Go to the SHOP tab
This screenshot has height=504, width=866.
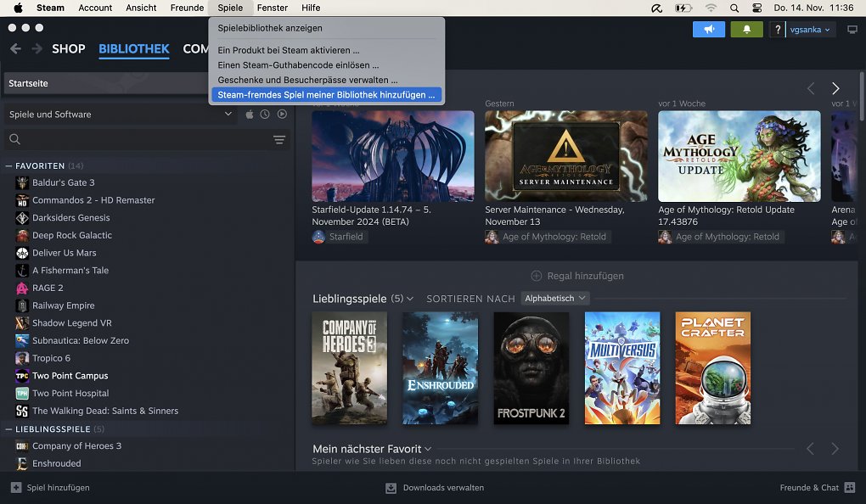pos(69,49)
